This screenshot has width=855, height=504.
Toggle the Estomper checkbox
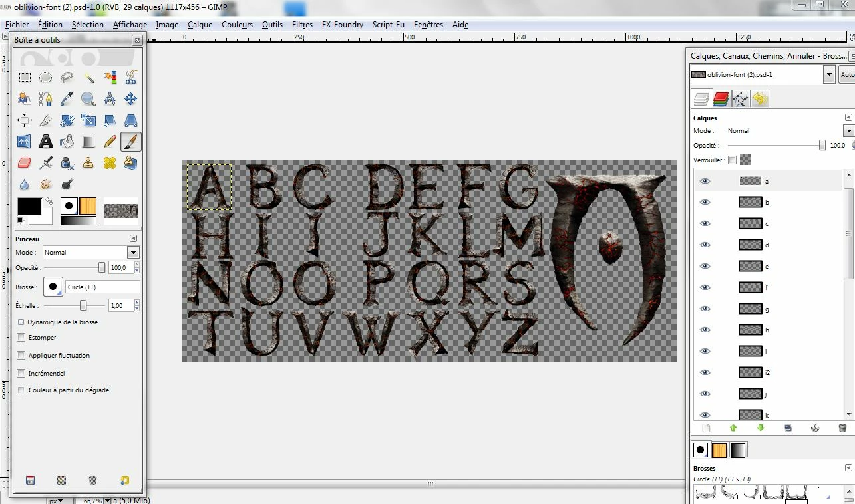coord(21,338)
